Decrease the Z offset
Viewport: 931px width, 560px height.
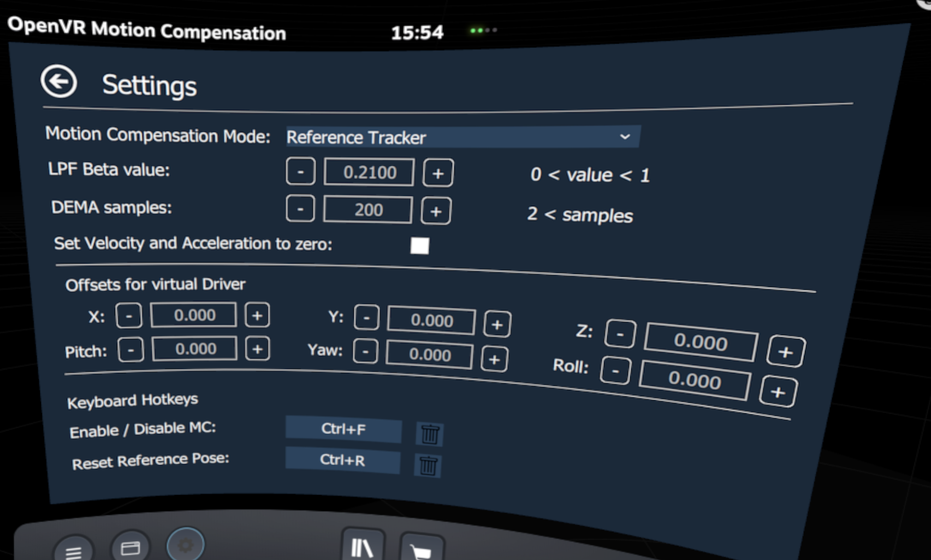[x=620, y=334]
